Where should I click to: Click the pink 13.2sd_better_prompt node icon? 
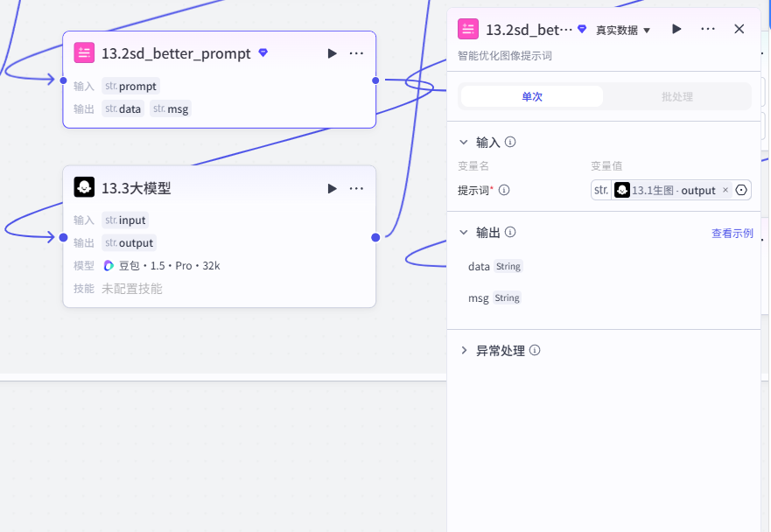84,52
